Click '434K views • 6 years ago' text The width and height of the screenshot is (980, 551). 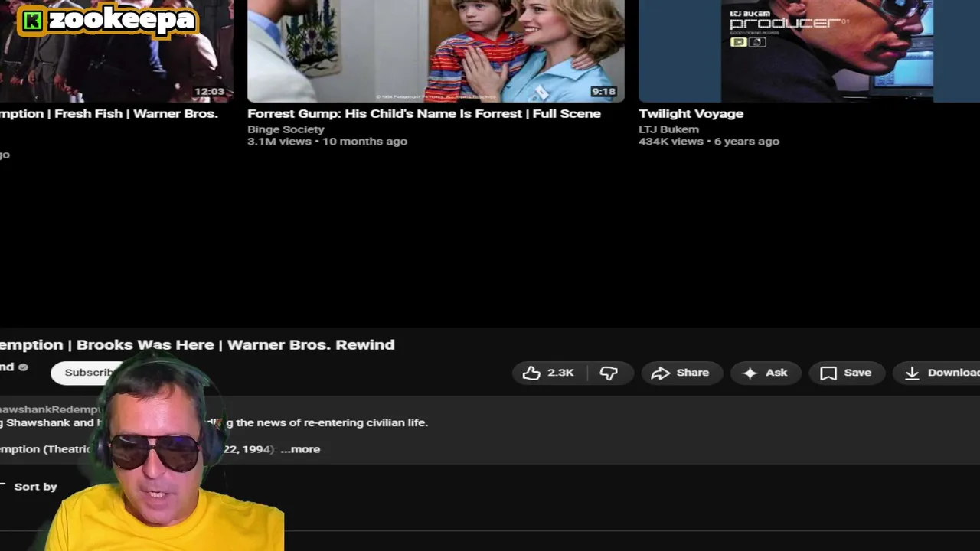tap(709, 141)
